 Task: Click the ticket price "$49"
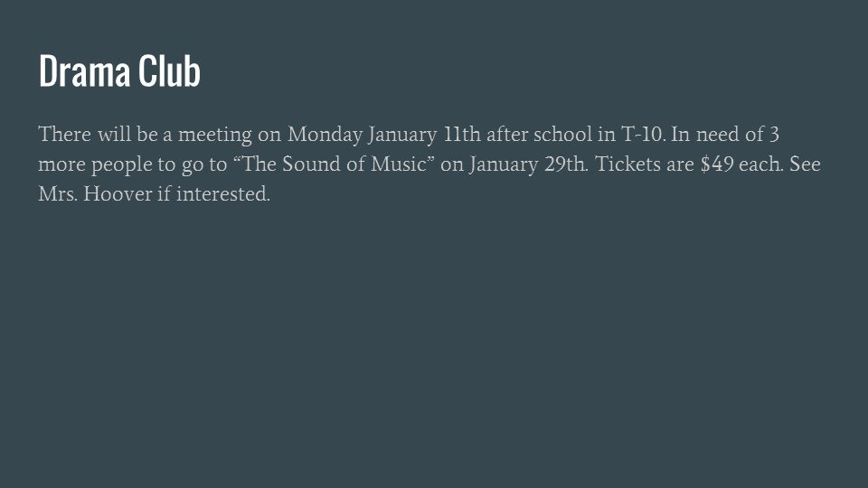tap(717, 164)
